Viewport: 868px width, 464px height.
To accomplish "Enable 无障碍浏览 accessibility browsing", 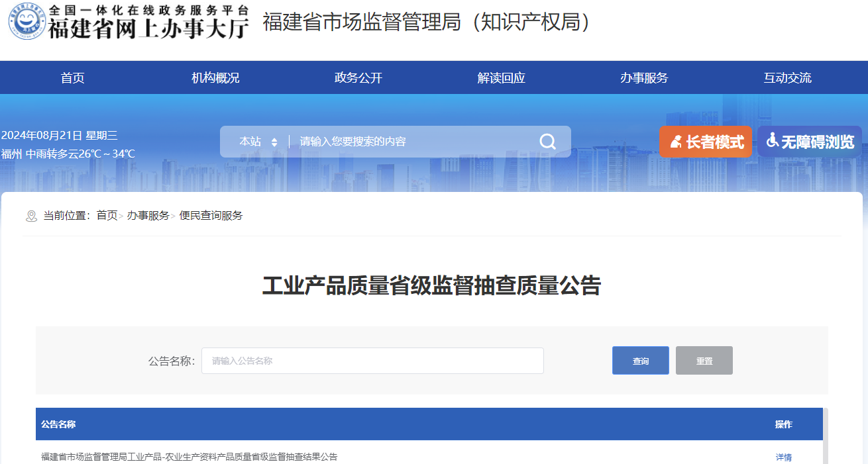I will (810, 142).
